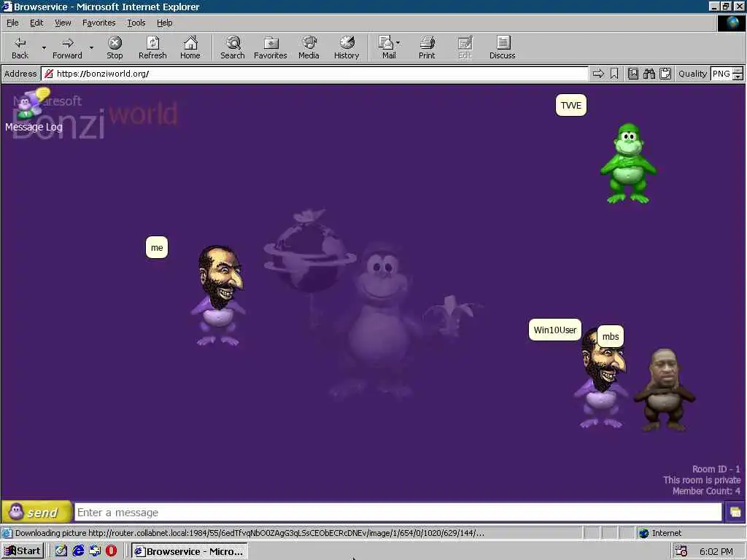Select the Browservice taskbar button
Image resolution: width=747 pixels, height=560 pixels.
pos(190,551)
